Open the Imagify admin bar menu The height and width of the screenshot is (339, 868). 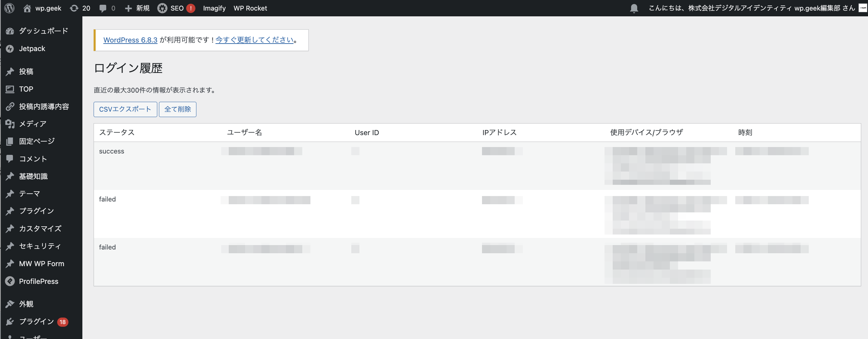[214, 8]
